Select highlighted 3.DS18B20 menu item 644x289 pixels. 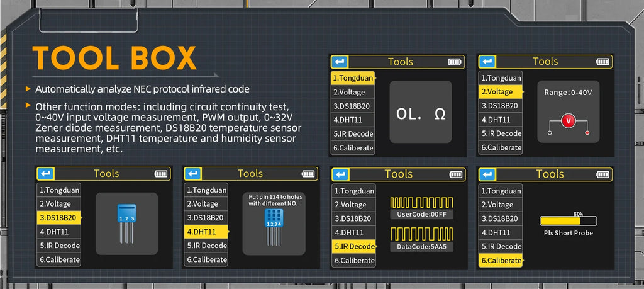(x=58, y=218)
